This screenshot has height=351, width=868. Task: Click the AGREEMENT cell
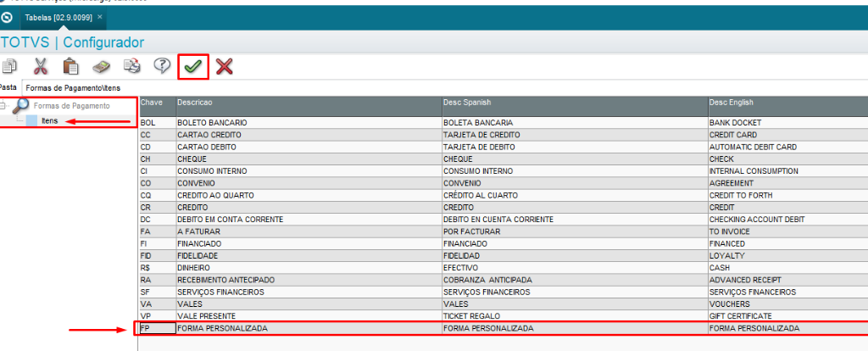click(x=787, y=183)
